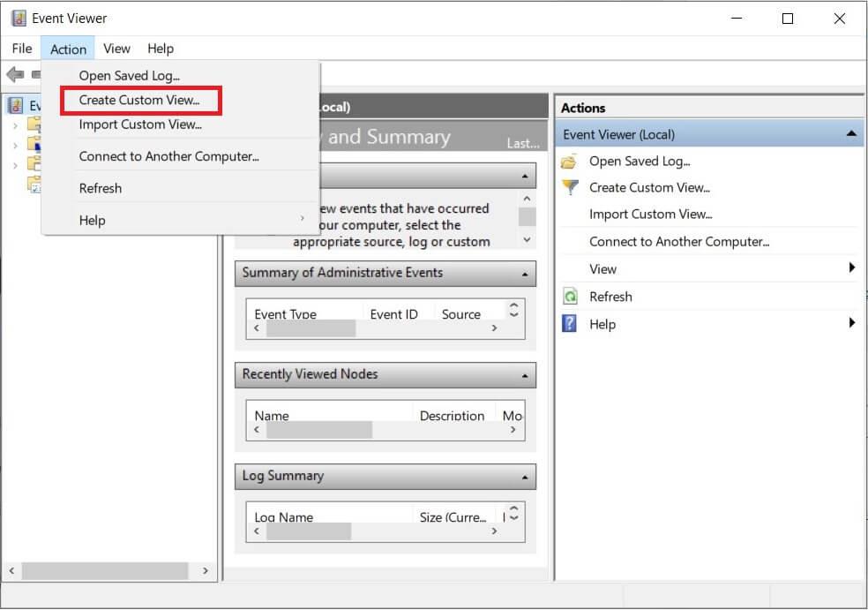
Task: Collapse Summary of Administrative Events section
Action: [525, 275]
